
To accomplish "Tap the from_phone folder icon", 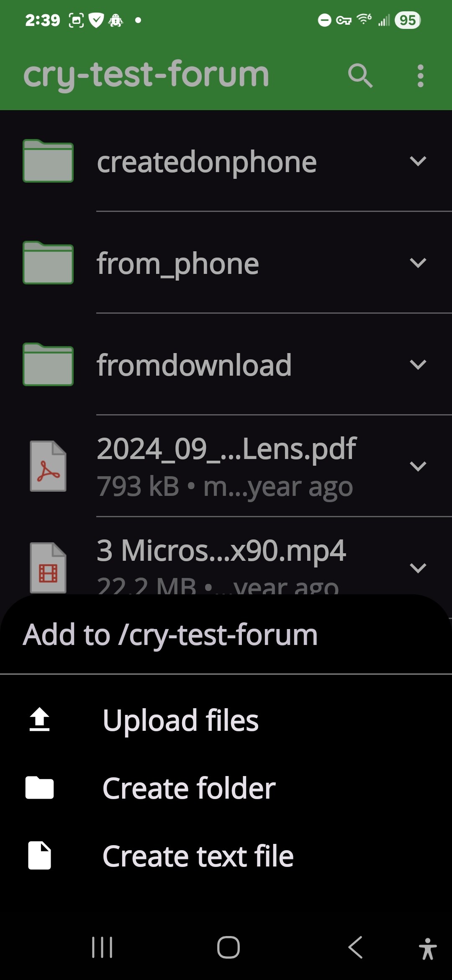I will point(48,263).
